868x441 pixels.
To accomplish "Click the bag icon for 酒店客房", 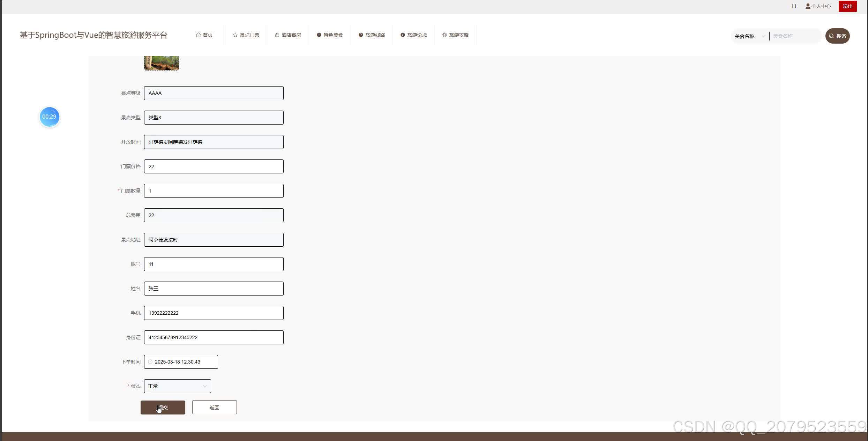I will (277, 35).
